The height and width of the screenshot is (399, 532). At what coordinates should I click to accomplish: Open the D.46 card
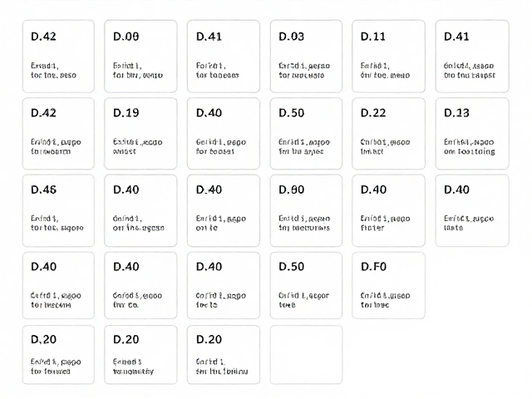(58, 210)
